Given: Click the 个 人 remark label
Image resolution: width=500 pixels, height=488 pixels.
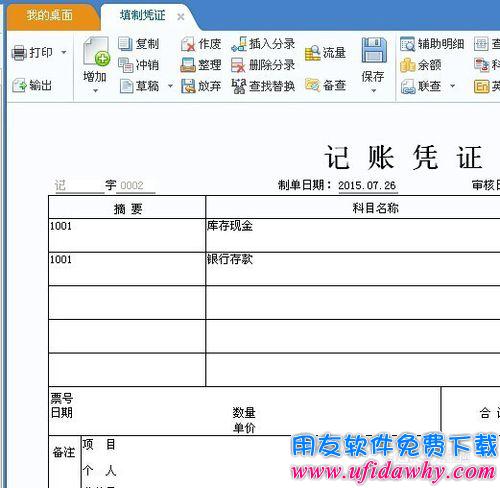Looking at the screenshot, I should point(99,471).
